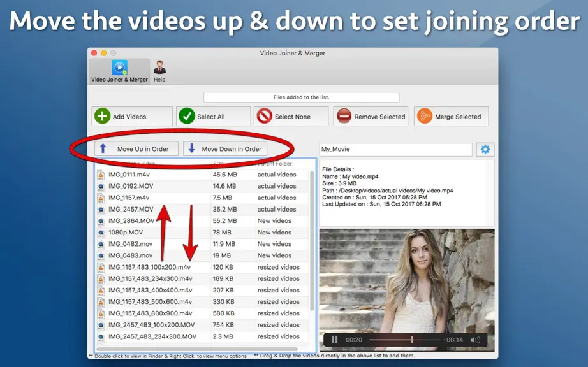Click the Files added to the list status
The image size is (588, 367).
click(x=301, y=97)
